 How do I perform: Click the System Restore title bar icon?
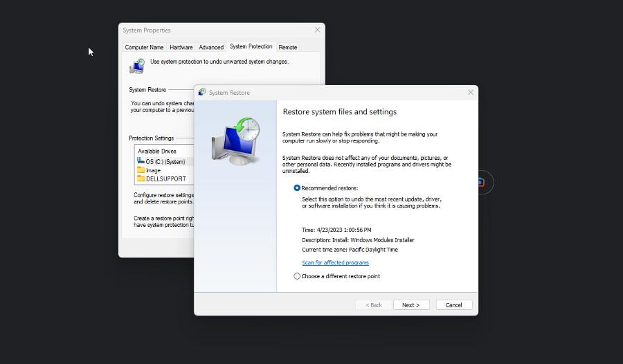pyautogui.click(x=202, y=92)
